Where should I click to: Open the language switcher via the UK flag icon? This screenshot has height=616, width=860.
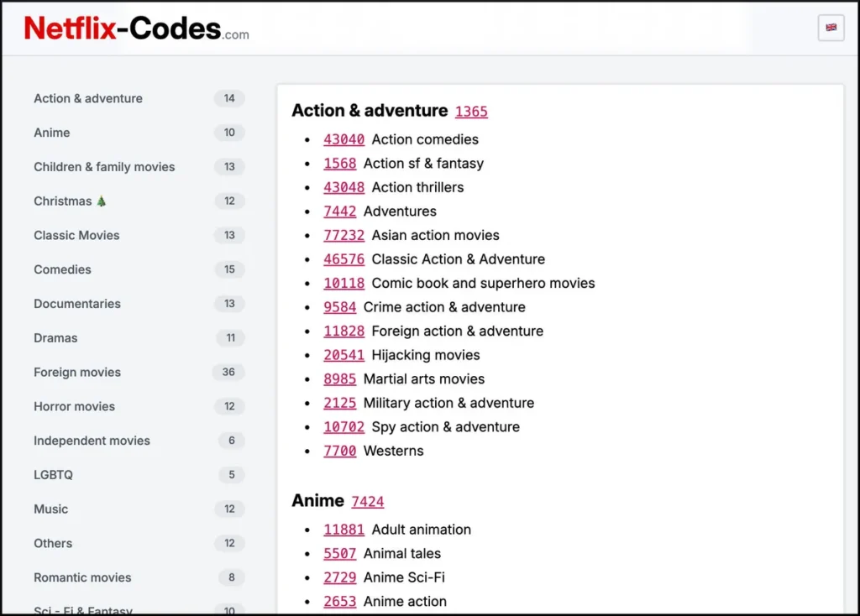pos(831,28)
